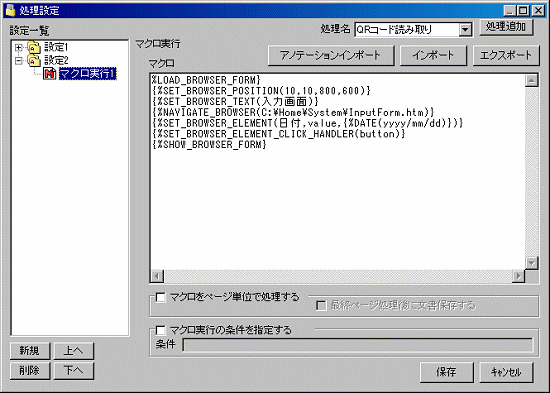
Task: Click the 処理設定 title bar icon
Action: [11, 10]
